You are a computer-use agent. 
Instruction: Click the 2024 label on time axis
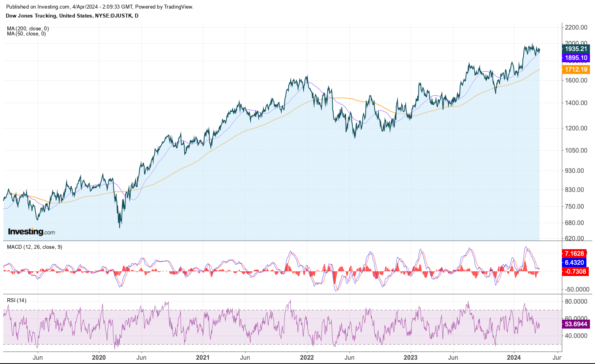click(514, 358)
